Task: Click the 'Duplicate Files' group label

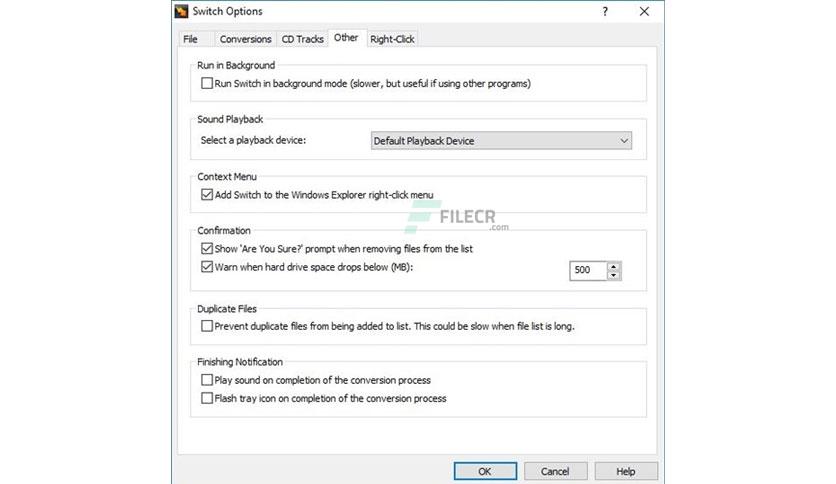Action: coord(227,309)
